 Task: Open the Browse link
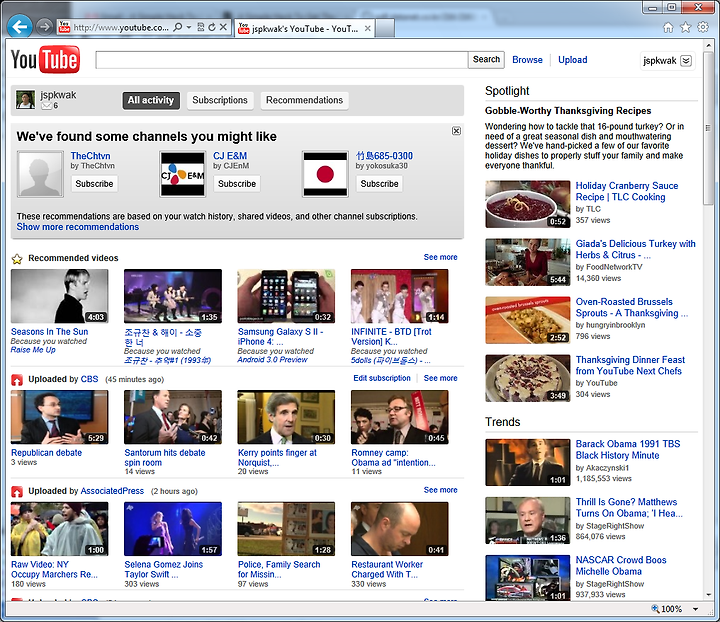coord(527,60)
